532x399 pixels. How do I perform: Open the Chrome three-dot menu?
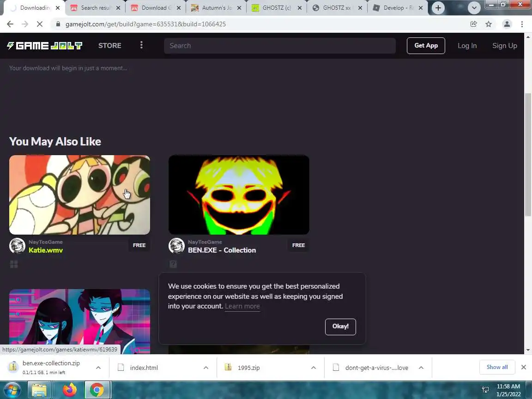(x=522, y=24)
